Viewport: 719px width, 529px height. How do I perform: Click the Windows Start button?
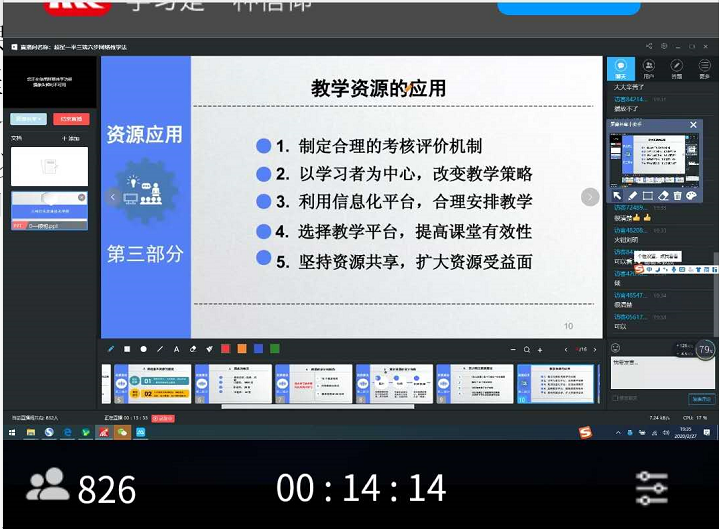pyautogui.click(x=13, y=432)
